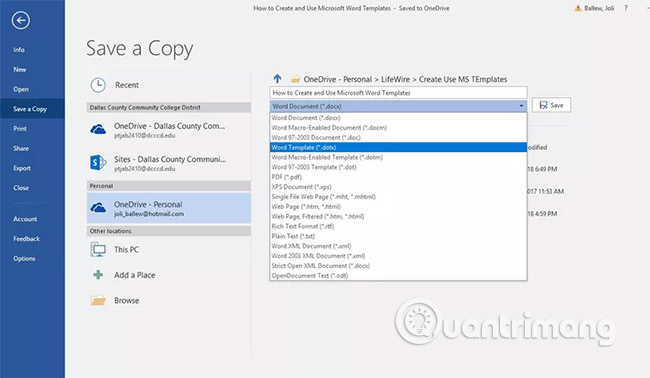Click the This PC monitor icon
This screenshot has width=650, height=378.
pyautogui.click(x=98, y=250)
